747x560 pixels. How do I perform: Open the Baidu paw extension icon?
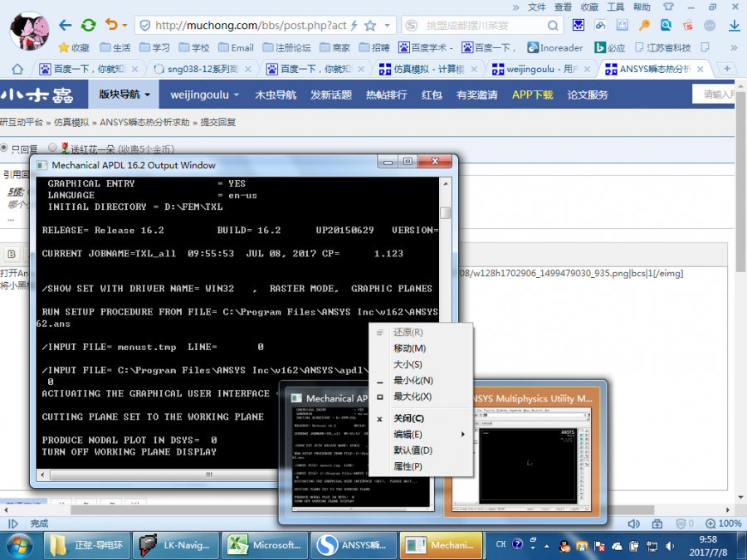[x=579, y=25]
